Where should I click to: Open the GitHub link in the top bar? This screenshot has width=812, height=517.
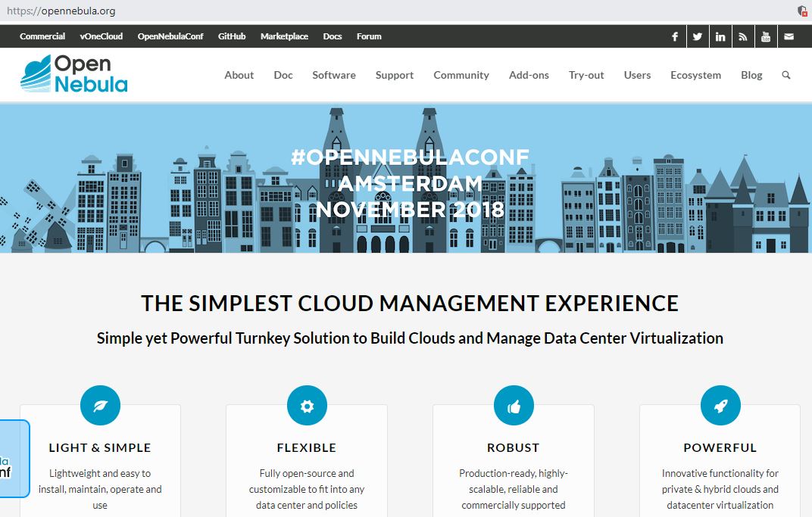tap(231, 36)
